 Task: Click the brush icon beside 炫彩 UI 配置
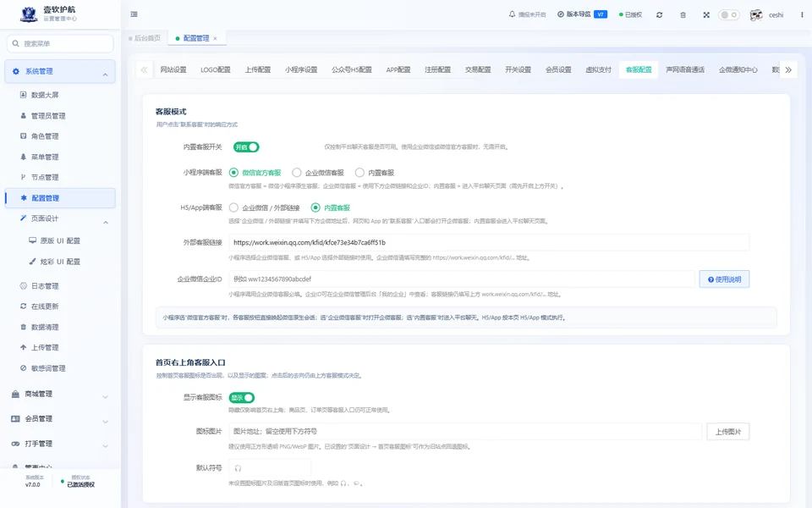coord(33,262)
